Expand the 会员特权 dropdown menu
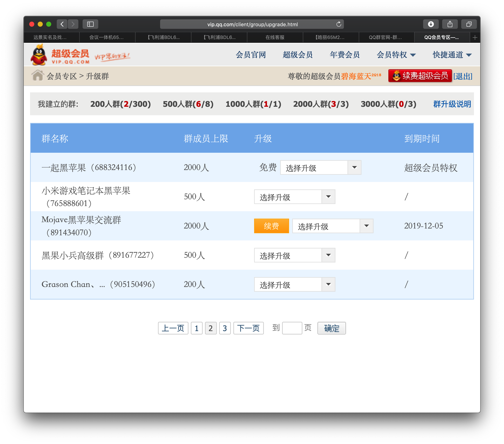The width and height of the screenshot is (504, 444). (396, 54)
